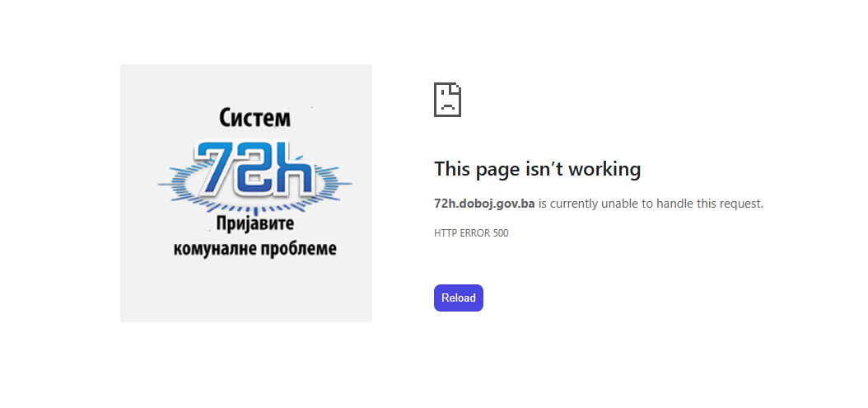Click the blue 72h logo graphic
The height and width of the screenshot is (408, 868).
[254, 173]
